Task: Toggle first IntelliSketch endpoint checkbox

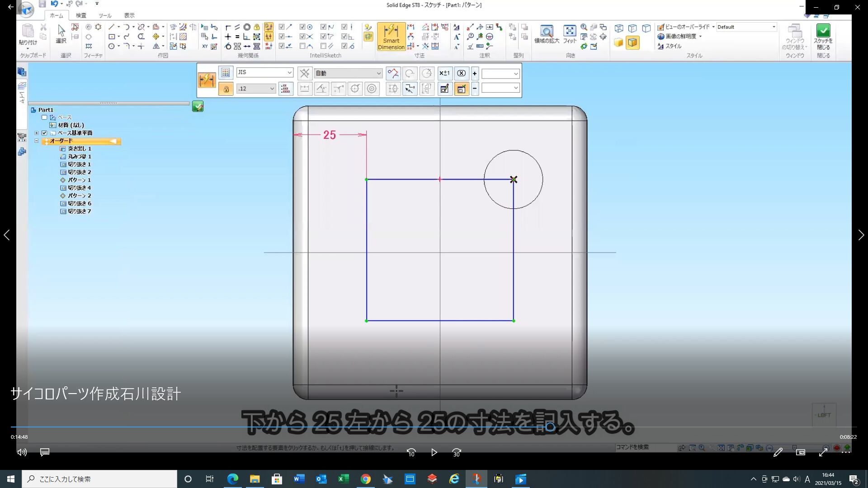Action: 282,27
